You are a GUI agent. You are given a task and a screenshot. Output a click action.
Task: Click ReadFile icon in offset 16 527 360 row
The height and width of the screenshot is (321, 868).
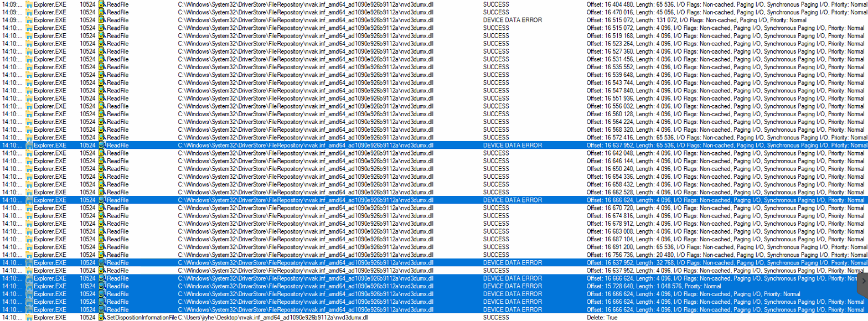102,51
